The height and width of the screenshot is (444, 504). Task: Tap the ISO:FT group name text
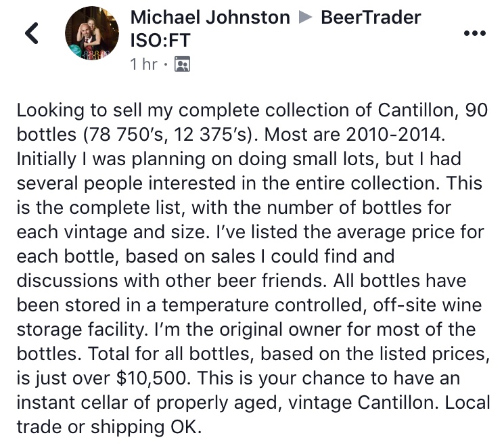(160, 40)
